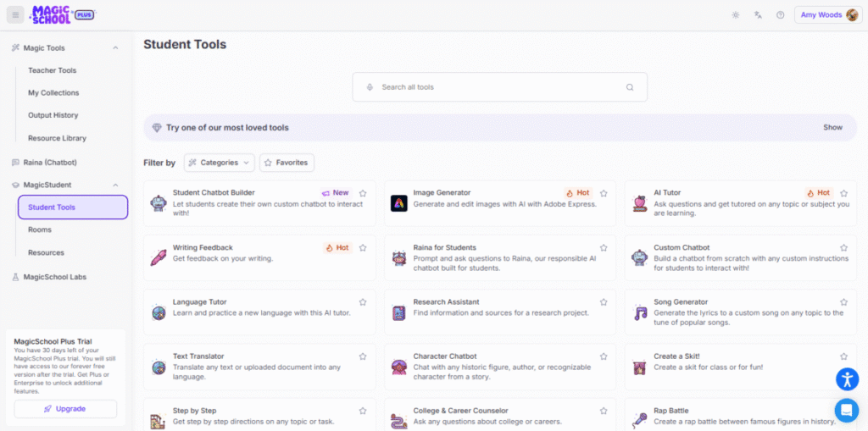This screenshot has width=868, height=431.
Task: Open the help question mark icon
Action: pos(780,15)
